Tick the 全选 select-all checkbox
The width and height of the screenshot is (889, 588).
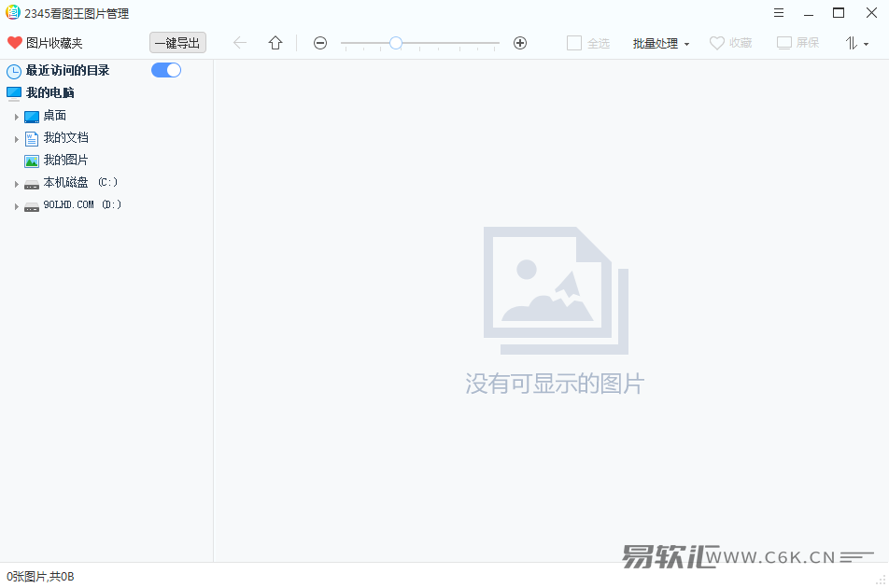tap(573, 43)
